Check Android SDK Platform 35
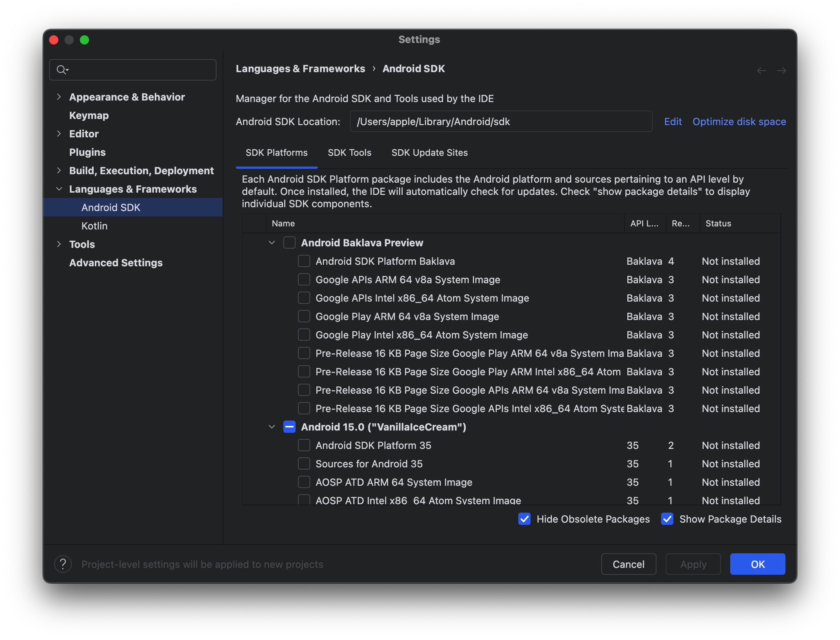The height and width of the screenshot is (640, 840). click(x=304, y=445)
